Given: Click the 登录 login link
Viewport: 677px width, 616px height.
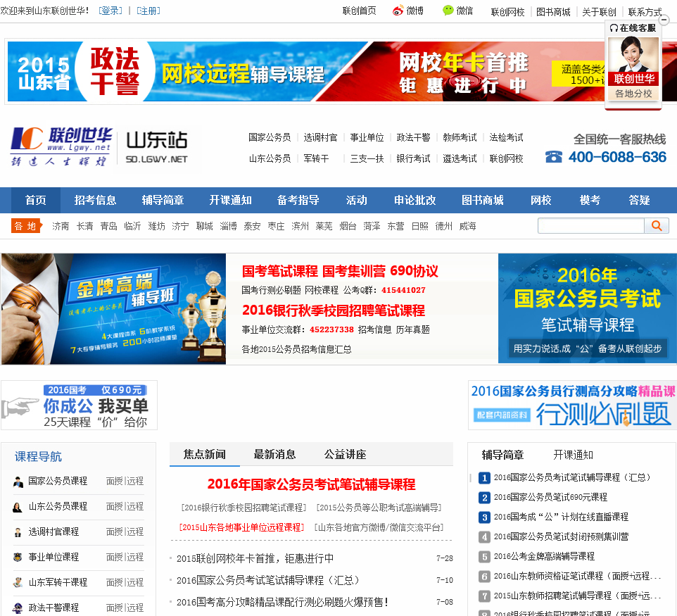Looking at the screenshot, I should [x=110, y=11].
